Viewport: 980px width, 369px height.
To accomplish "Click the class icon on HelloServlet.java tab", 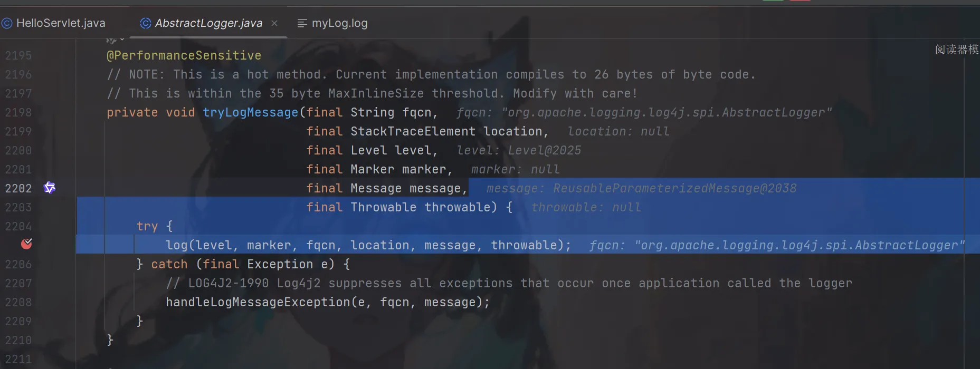I will 7,23.
